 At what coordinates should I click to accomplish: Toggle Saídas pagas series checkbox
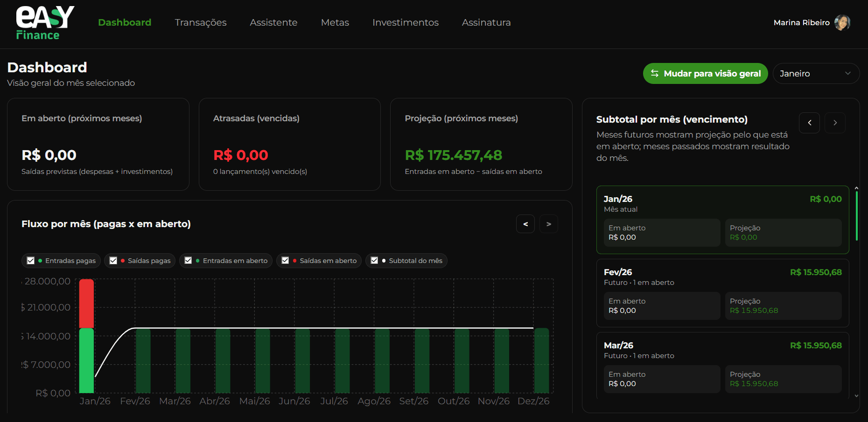point(113,261)
